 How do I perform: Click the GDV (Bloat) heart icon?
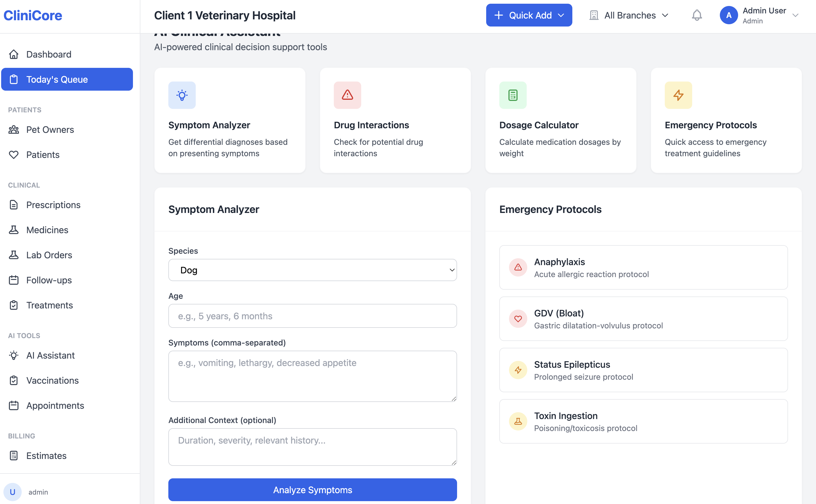(518, 319)
